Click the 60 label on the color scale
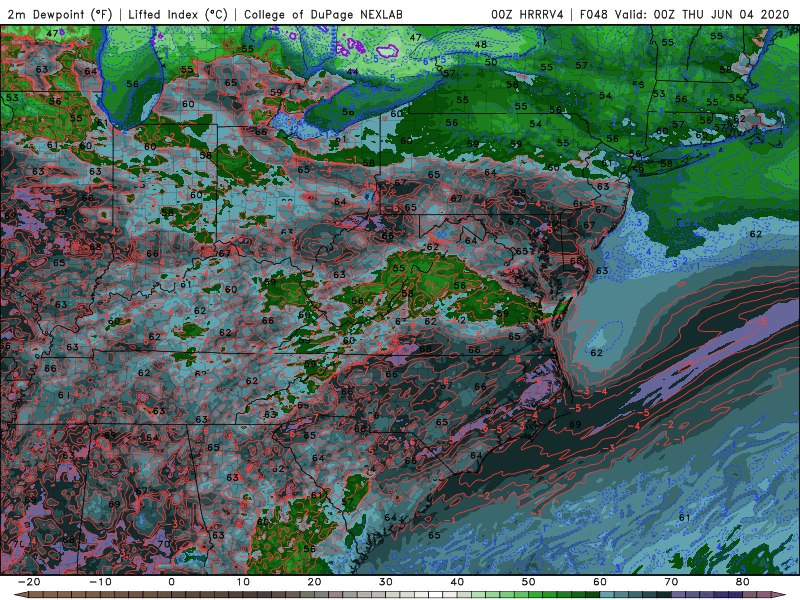The height and width of the screenshot is (600, 800). [x=600, y=582]
